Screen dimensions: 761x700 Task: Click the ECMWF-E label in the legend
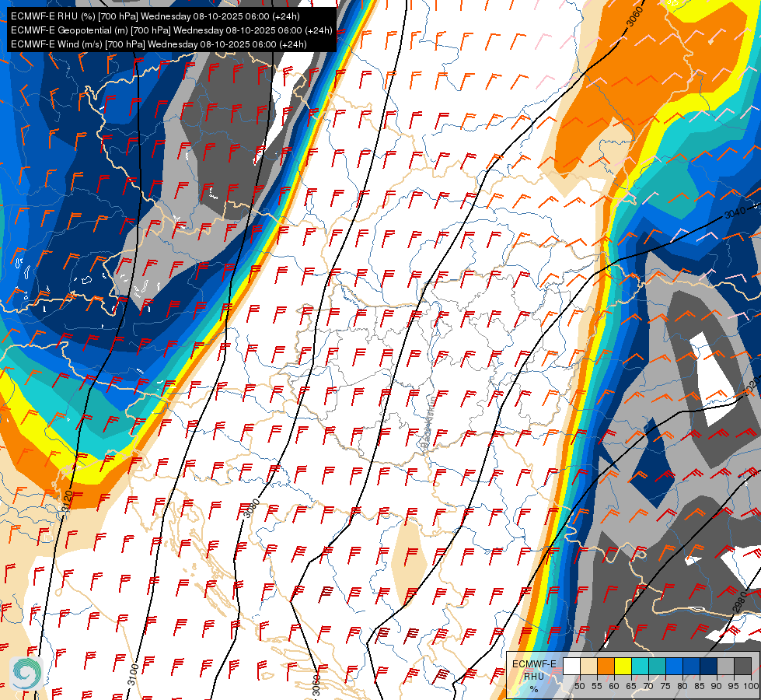(x=534, y=663)
